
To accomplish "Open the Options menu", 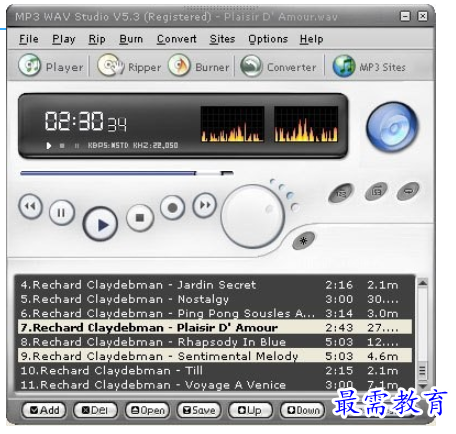I will pos(268,39).
